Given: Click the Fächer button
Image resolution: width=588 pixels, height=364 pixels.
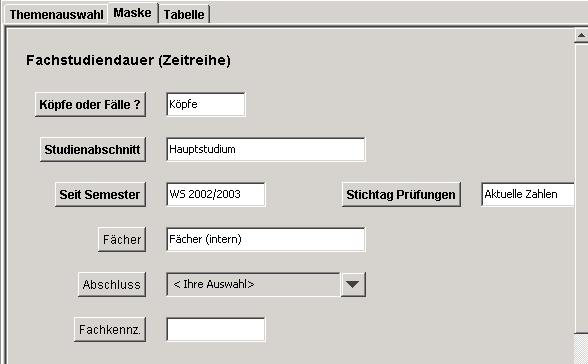Looking at the screenshot, I should point(122,240).
